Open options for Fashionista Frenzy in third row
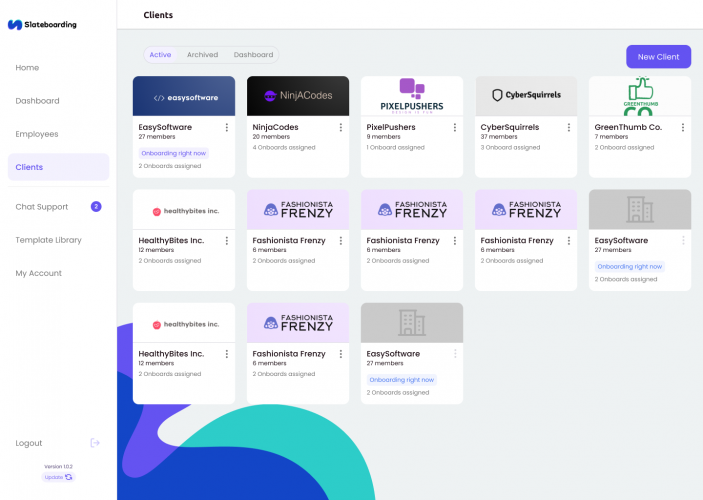 pos(341,354)
